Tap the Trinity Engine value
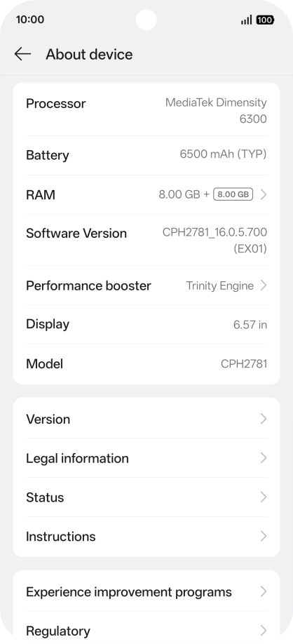 220,286
